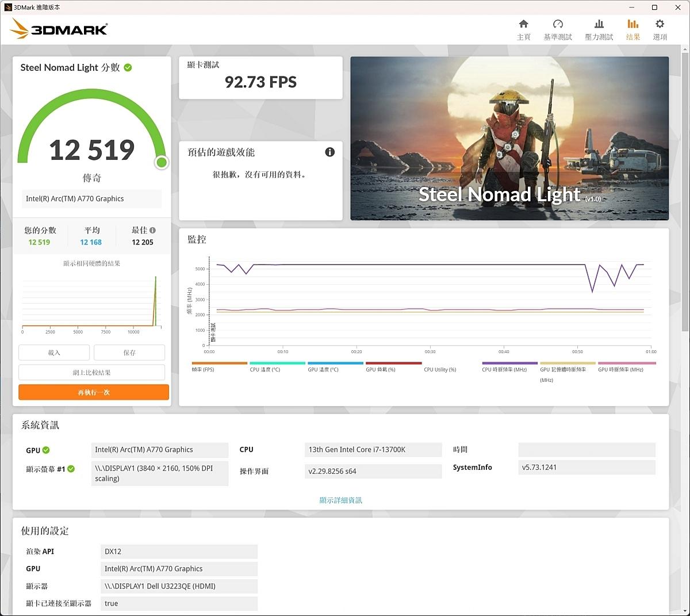The width and height of the screenshot is (690, 616).
Task: Toggle the GPU temperature legend in monitoring chart
Action: point(335,364)
